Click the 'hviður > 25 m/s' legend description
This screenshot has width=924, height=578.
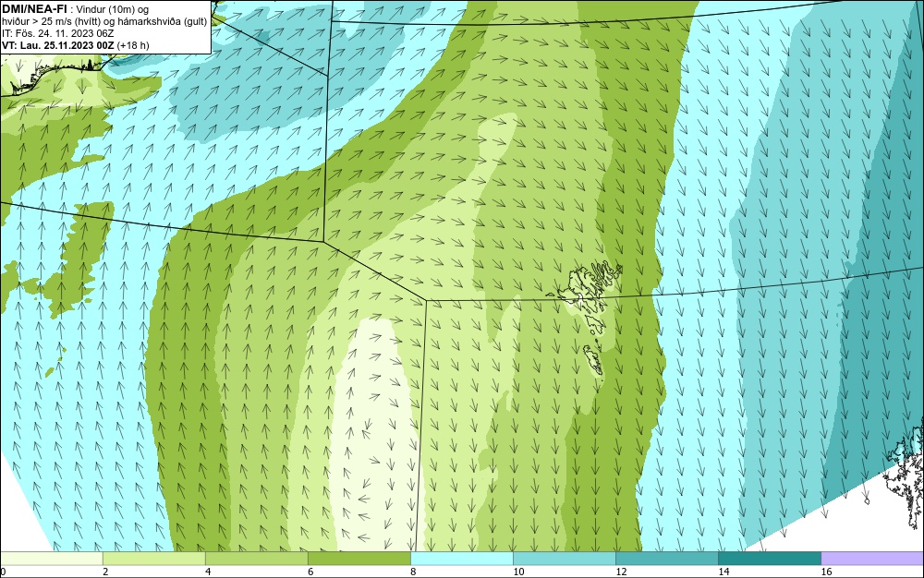[104, 22]
